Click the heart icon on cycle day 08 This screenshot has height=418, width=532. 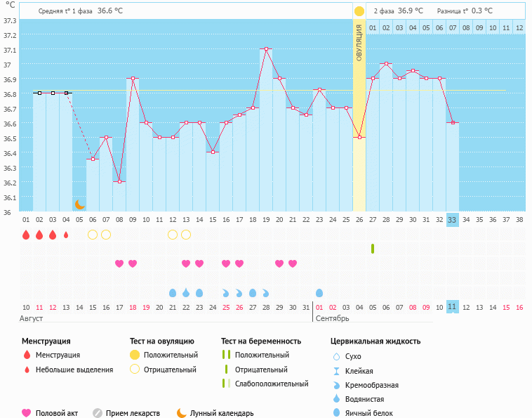pos(119,263)
